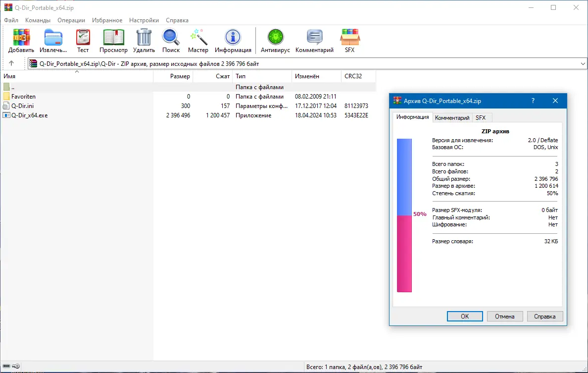Go up one folder level arrow
Viewport: 588px width, 373px height.
pos(11,63)
